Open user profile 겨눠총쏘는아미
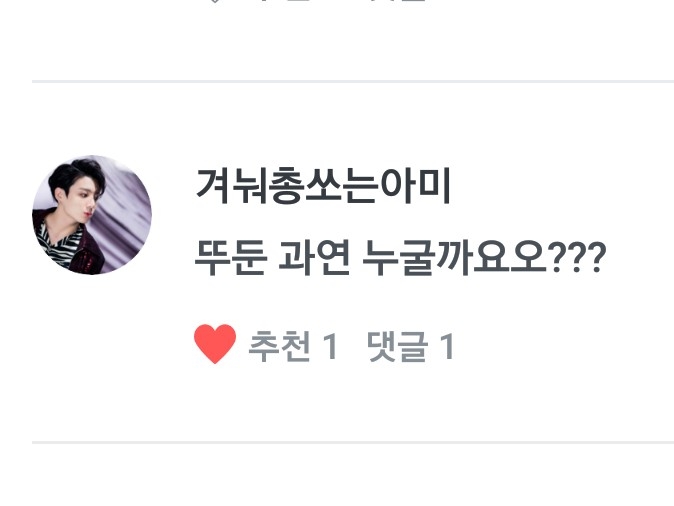Screen dimensions: 674x506 click(x=323, y=186)
